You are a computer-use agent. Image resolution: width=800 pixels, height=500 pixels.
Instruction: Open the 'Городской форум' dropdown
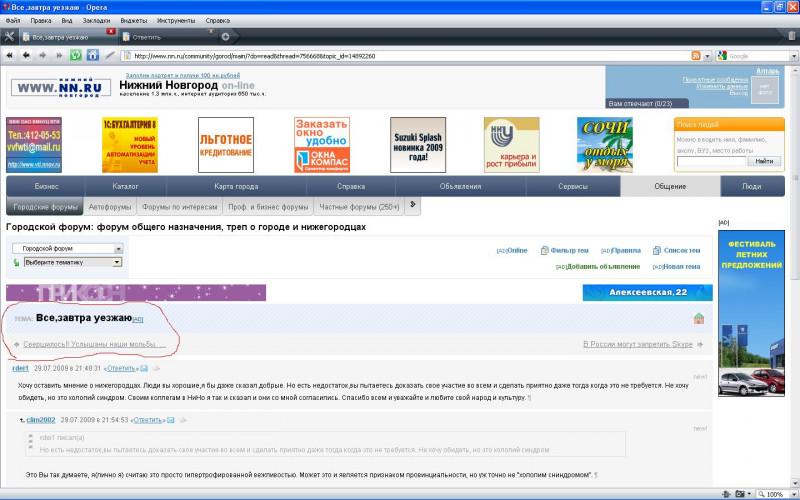coord(68,248)
